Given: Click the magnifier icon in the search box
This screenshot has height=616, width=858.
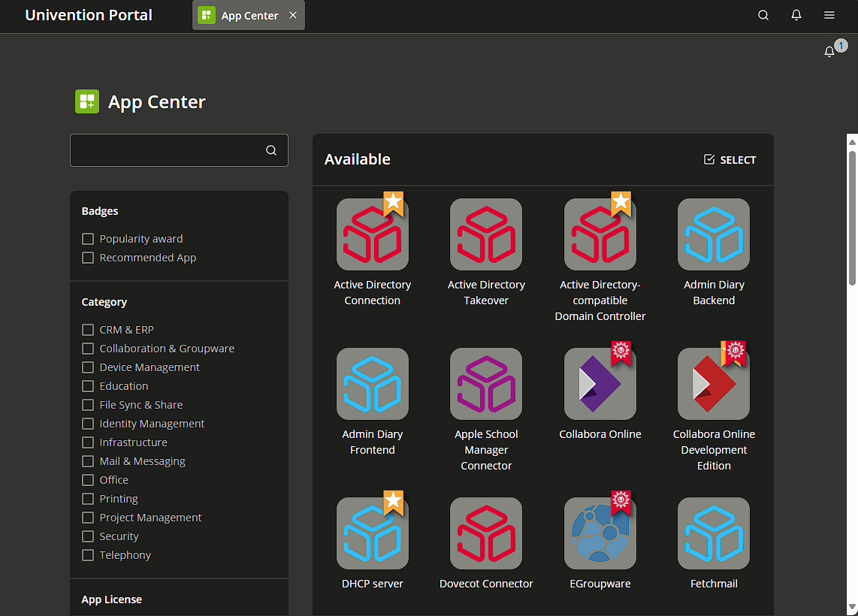Looking at the screenshot, I should 271,150.
